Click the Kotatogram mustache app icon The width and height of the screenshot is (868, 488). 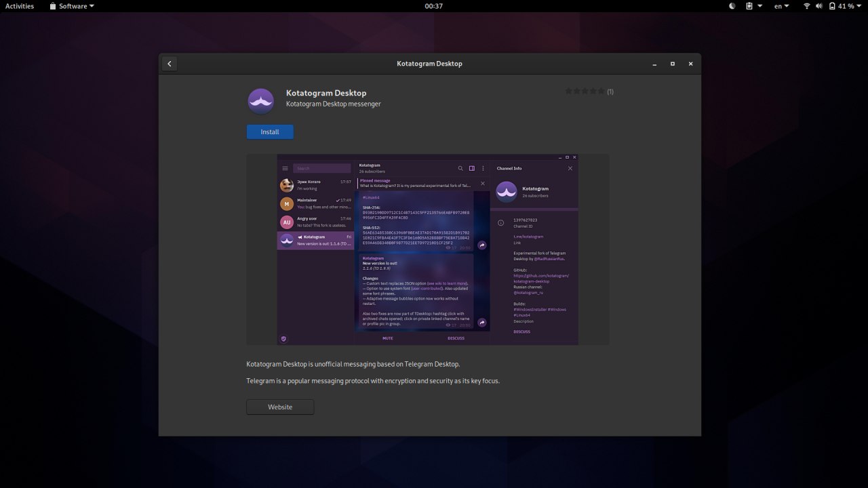261,101
